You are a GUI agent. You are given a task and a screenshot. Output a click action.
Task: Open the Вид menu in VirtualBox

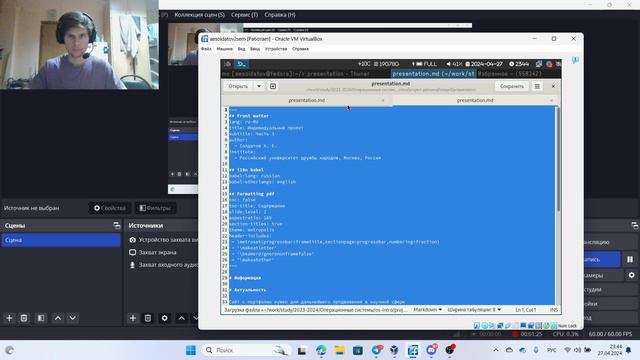pos(242,49)
